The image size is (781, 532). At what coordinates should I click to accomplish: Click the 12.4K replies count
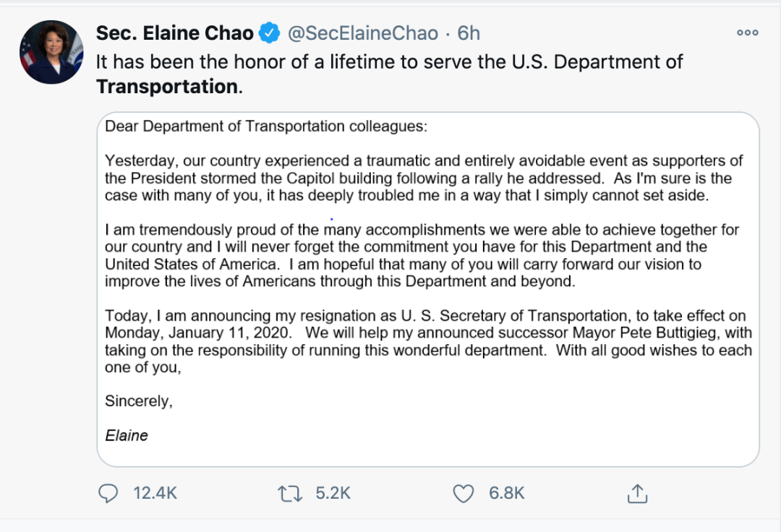155,493
